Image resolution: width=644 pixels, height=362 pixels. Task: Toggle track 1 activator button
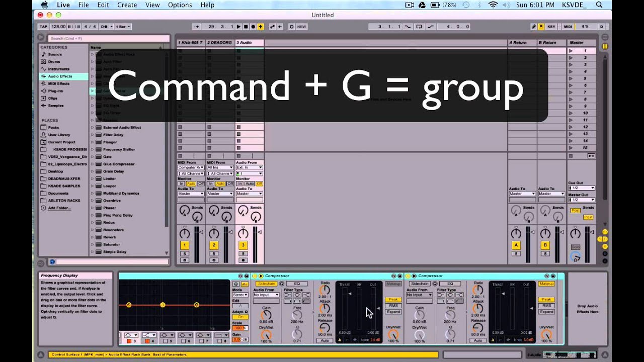(x=185, y=245)
